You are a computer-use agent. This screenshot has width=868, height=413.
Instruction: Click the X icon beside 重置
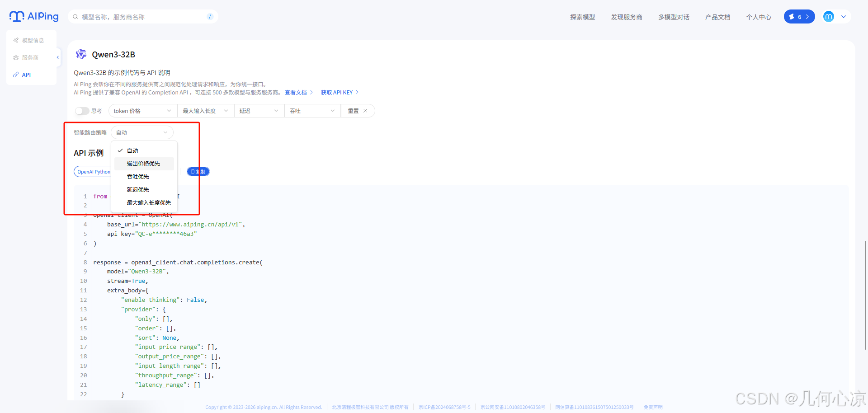click(x=365, y=111)
